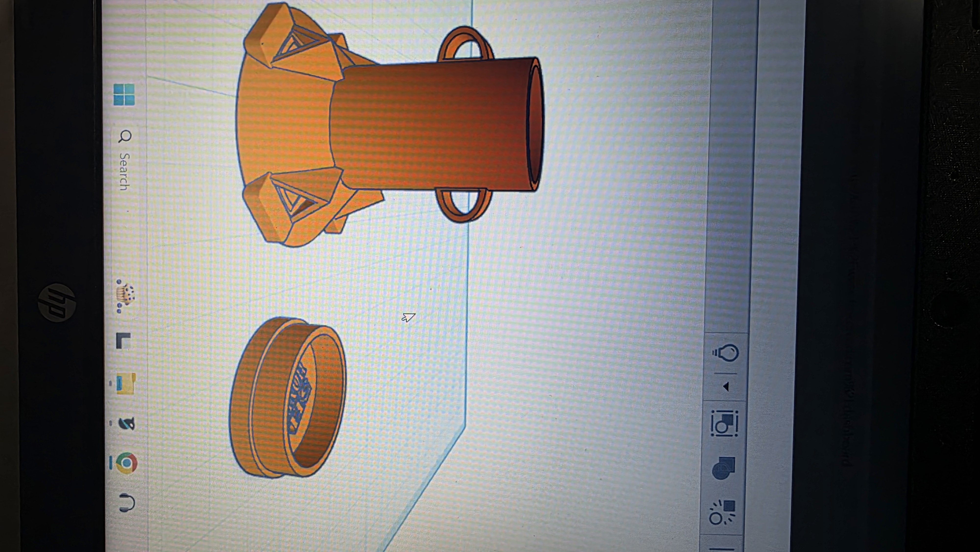This screenshot has width=980, height=552.
Task: Click the Ungroup icon with overlapping solid shapes
Action: 723,468
